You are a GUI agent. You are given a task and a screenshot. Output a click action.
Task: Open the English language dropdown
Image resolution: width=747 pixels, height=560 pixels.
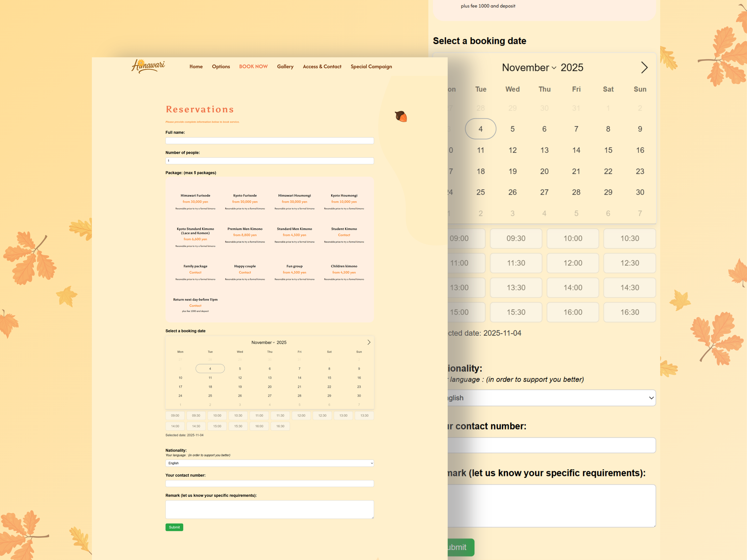269,463
